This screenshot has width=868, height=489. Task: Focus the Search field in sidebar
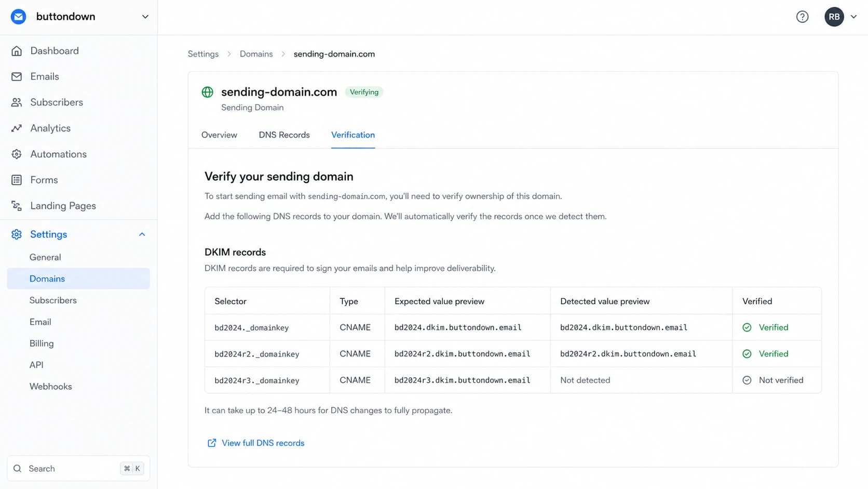(x=78, y=469)
